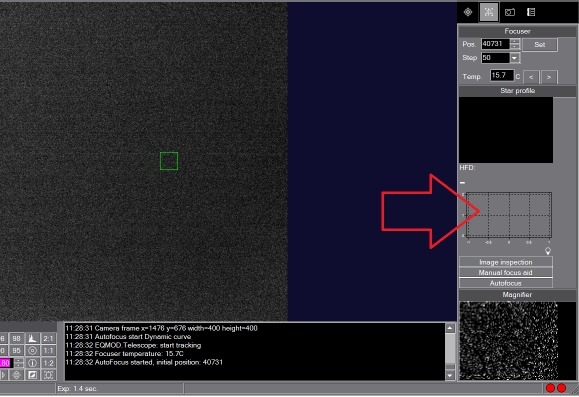The height and width of the screenshot is (397, 579).
Task: Open the connection tab with target icon
Action: tap(468, 12)
